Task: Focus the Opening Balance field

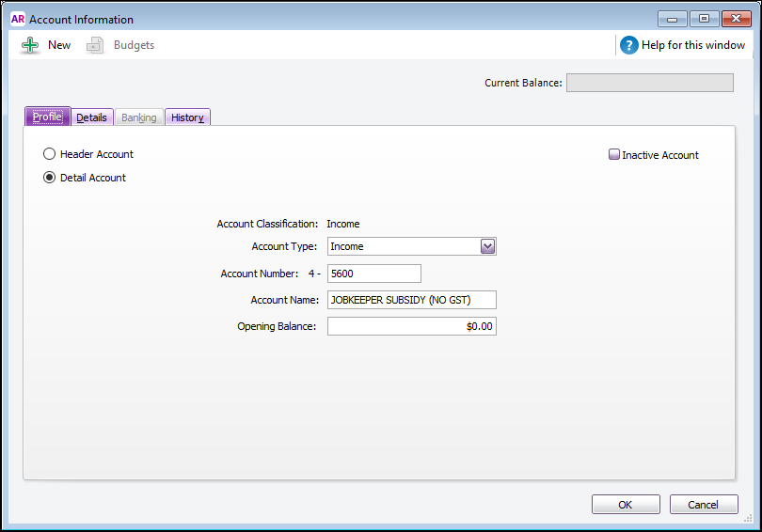Action: 411,326
